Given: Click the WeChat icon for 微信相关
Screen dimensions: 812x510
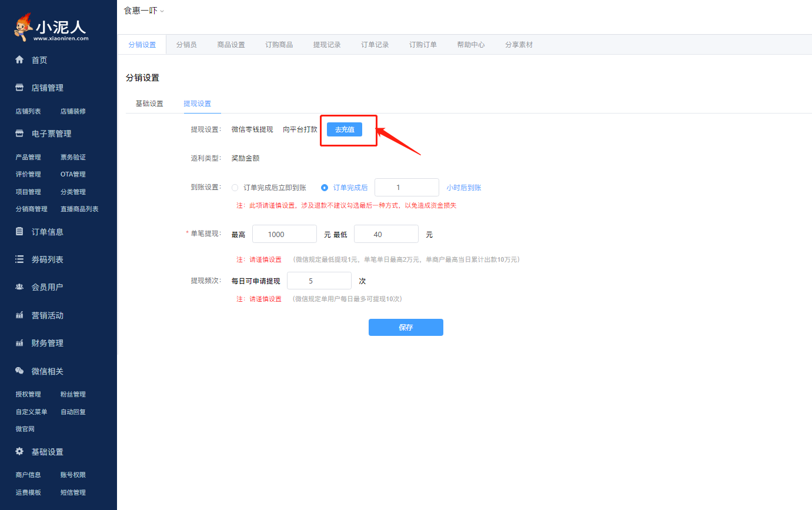Looking at the screenshot, I should point(19,371).
